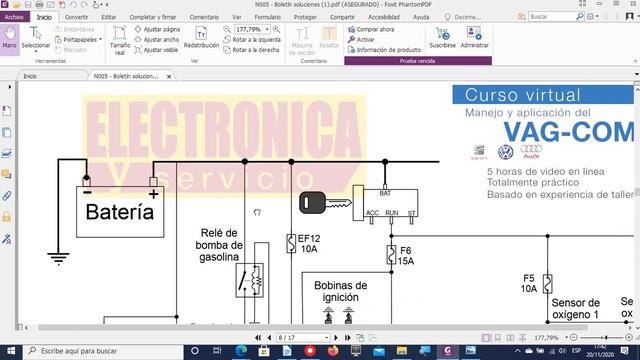This screenshot has width=640, height=360.
Task: Collapse the ribbon with the chevron
Action: [x=635, y=61]
